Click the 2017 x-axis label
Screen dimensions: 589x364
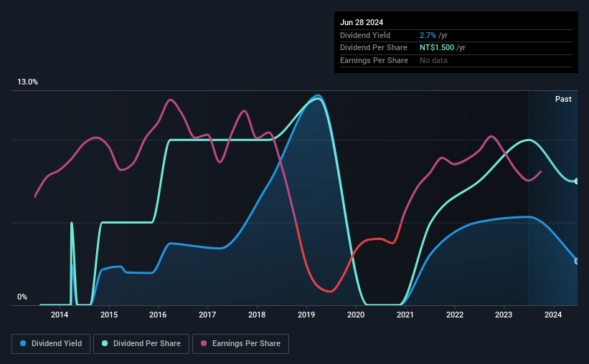(x=207, y=315)
